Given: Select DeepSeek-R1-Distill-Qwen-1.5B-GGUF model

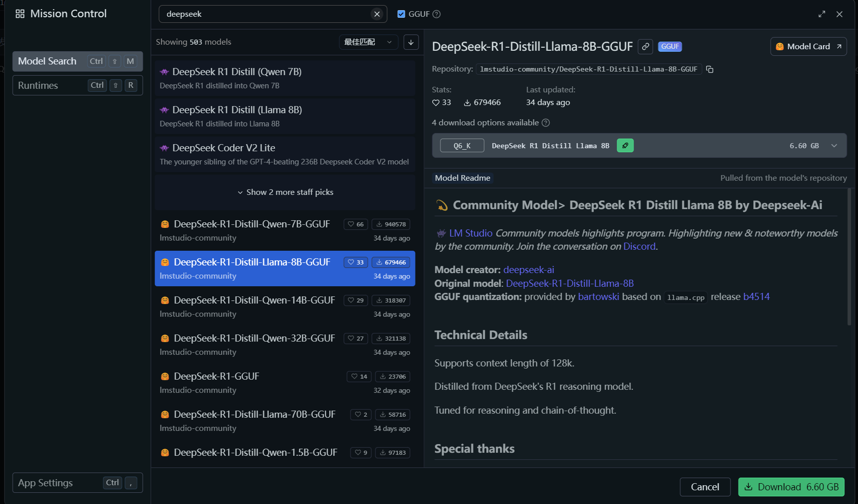Looking at the screenshot, I should (285, 454).
